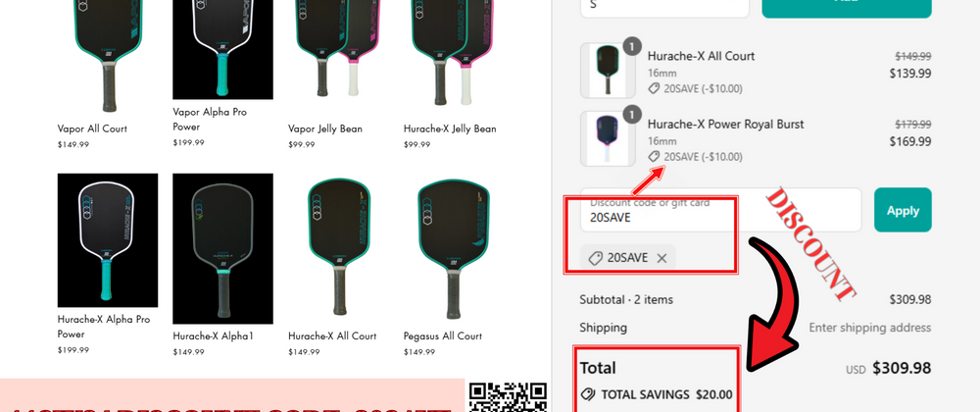This screenshot has height=412, width=980.
Task: Open the Hurache-X Alpha Pro Power image
Action: click(x=108, y=240)
